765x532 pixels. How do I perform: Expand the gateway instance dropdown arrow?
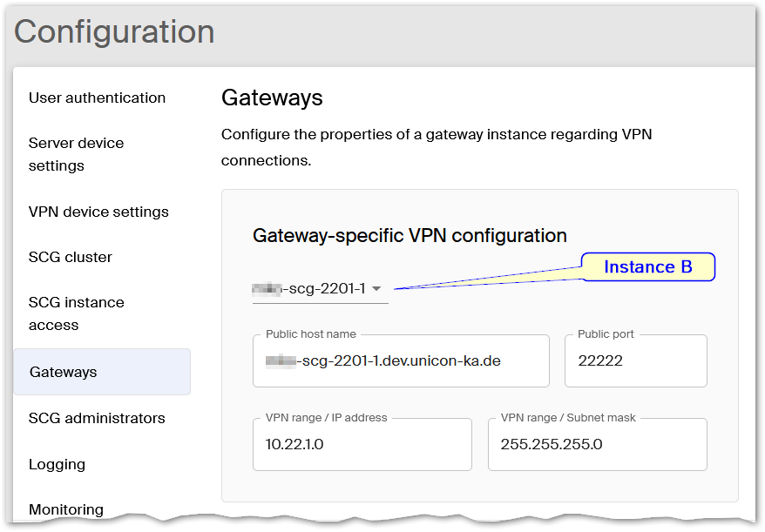click(376, 289)
